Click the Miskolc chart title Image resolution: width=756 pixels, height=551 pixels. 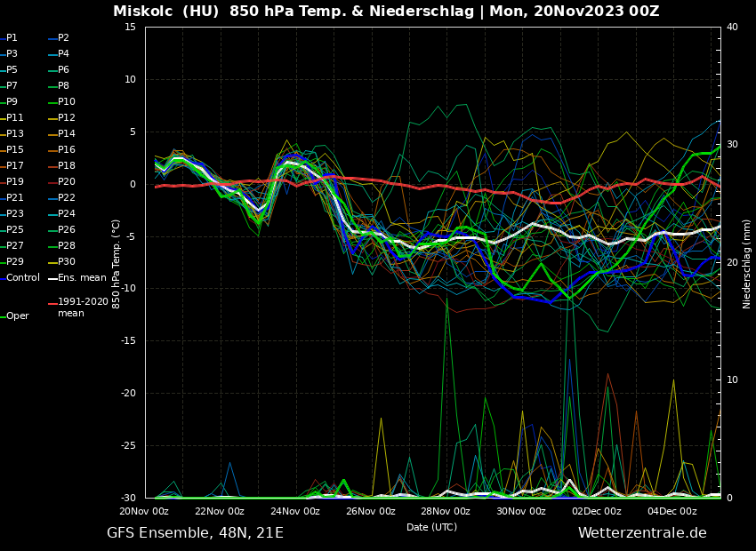click(386, 12)
